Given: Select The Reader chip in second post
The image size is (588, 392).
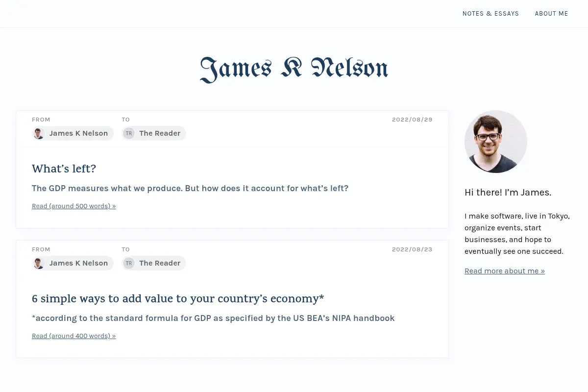Looking at the screenshot, I should [x=154, y=263].
